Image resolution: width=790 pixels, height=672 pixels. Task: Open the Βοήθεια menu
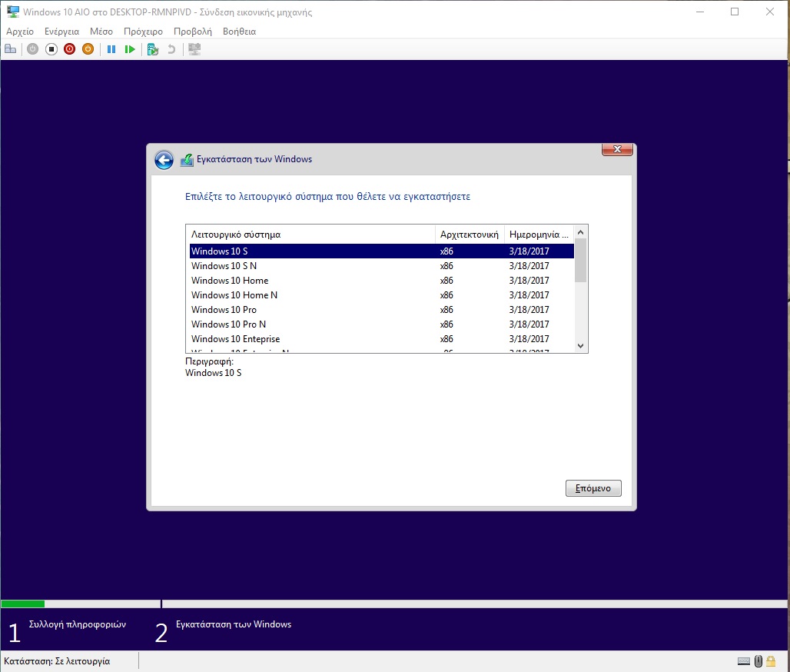pos(239,32)
